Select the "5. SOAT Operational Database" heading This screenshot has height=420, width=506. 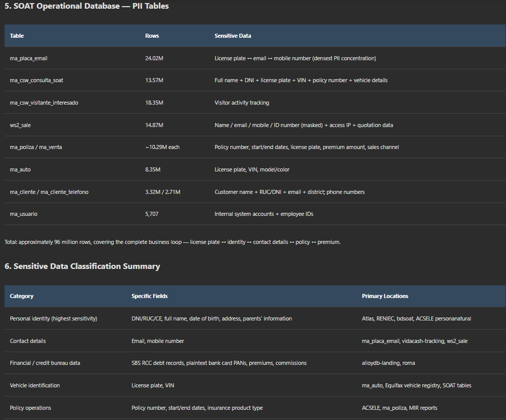click(86, 6)
